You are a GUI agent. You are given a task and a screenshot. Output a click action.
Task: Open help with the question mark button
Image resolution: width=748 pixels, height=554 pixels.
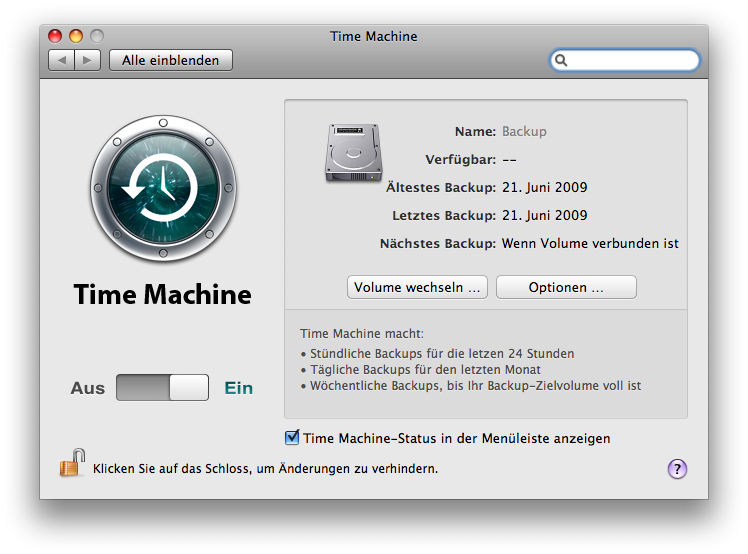point(677,469)
